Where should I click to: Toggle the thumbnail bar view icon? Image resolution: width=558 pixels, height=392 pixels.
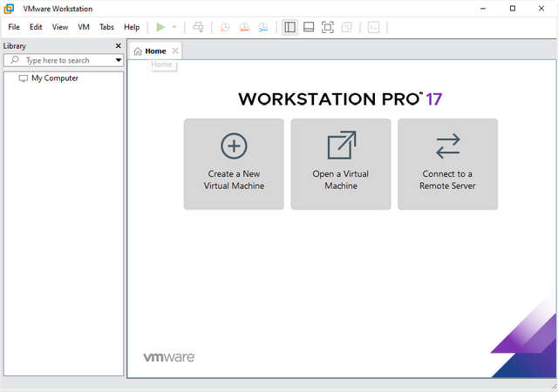click(309, 27)
